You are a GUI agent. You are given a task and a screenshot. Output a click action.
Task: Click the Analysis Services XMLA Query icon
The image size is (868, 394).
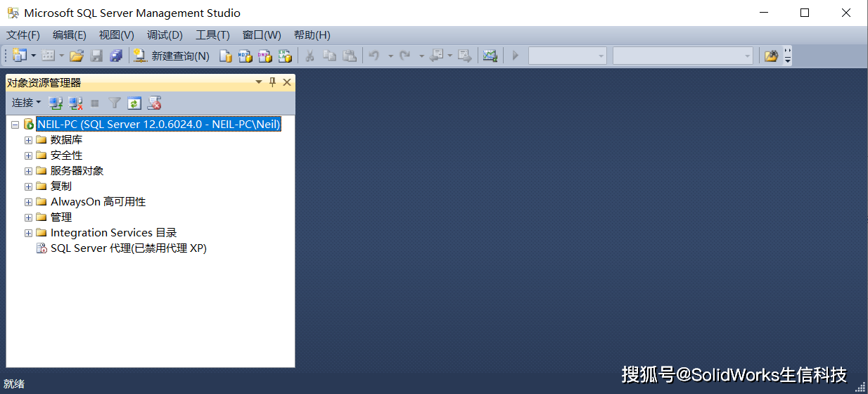pos(284,56)
